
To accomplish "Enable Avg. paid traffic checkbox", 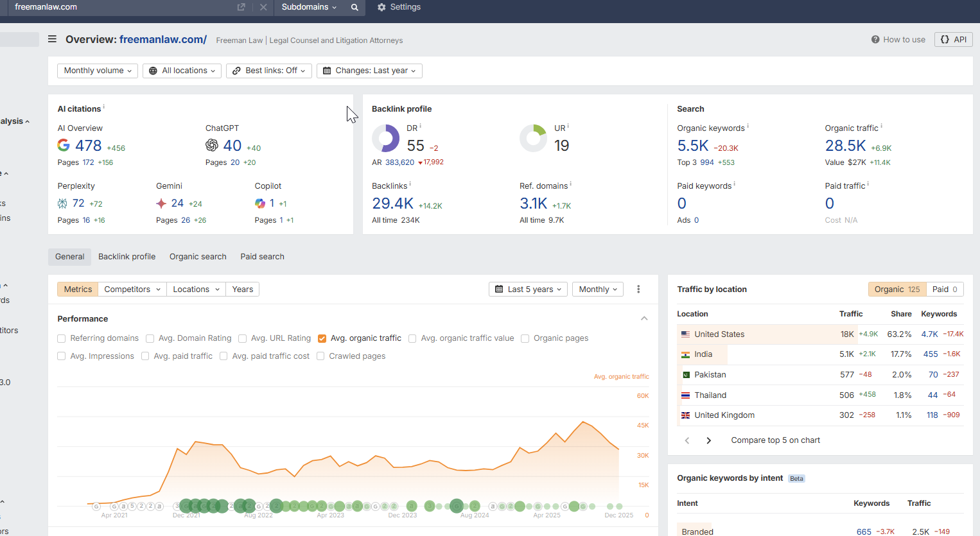I will pos(145,356).
